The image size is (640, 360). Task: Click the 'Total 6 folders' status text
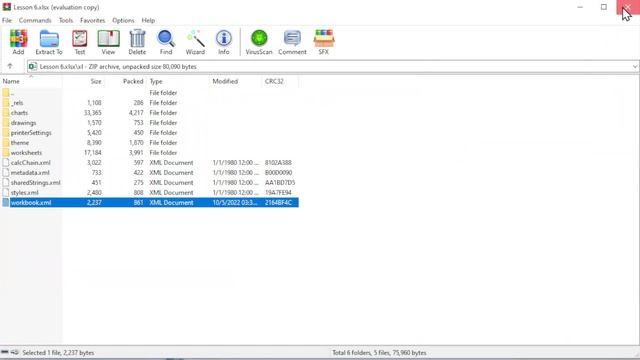(x=379, y=353)
